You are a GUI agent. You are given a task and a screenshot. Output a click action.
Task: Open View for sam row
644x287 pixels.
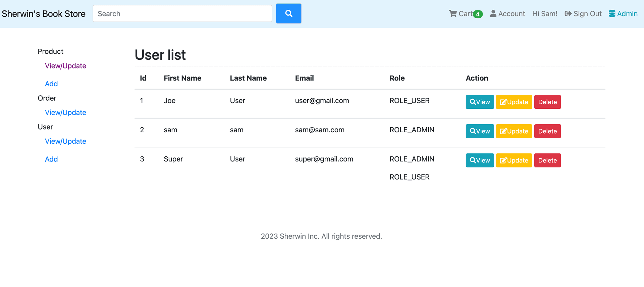point(480,131)
